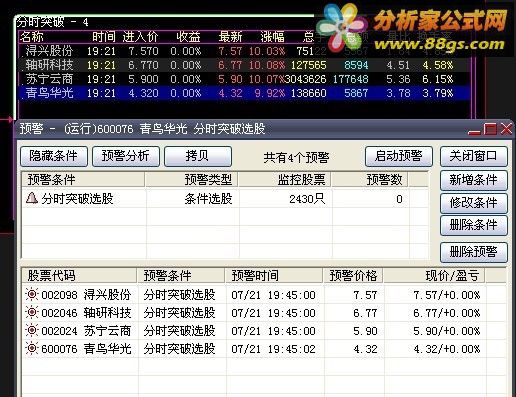Click 关闭窗口 button
Image resolution: width=516 pixels, height=397 pixels.
474,156
